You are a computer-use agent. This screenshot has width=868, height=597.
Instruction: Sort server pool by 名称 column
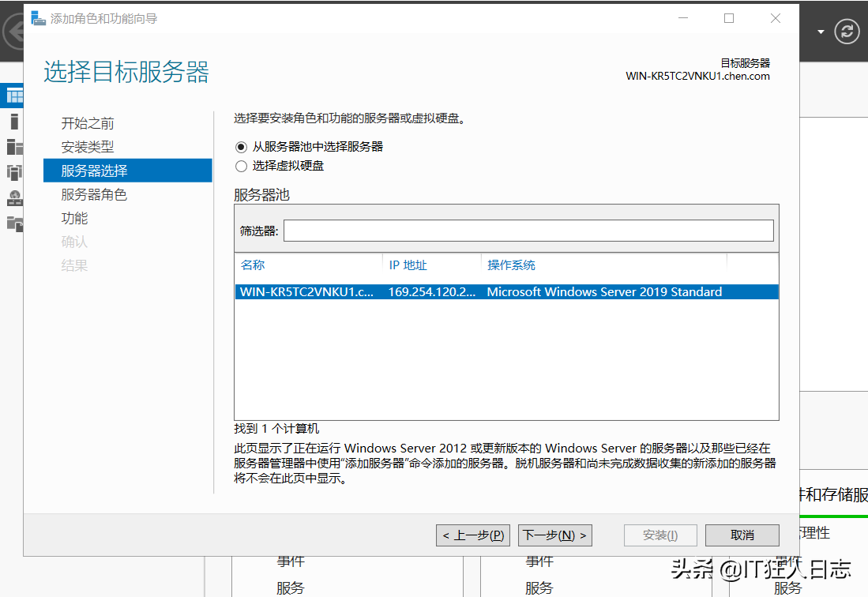pyautogui.click(x=253, y=265)
